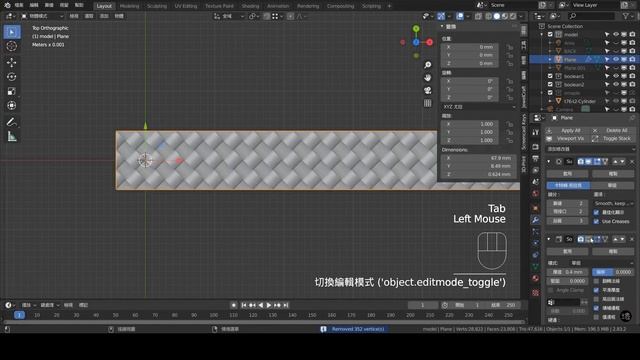Click the Viewport Vis button
Screen dimensions: 640x360
[567, 139]
